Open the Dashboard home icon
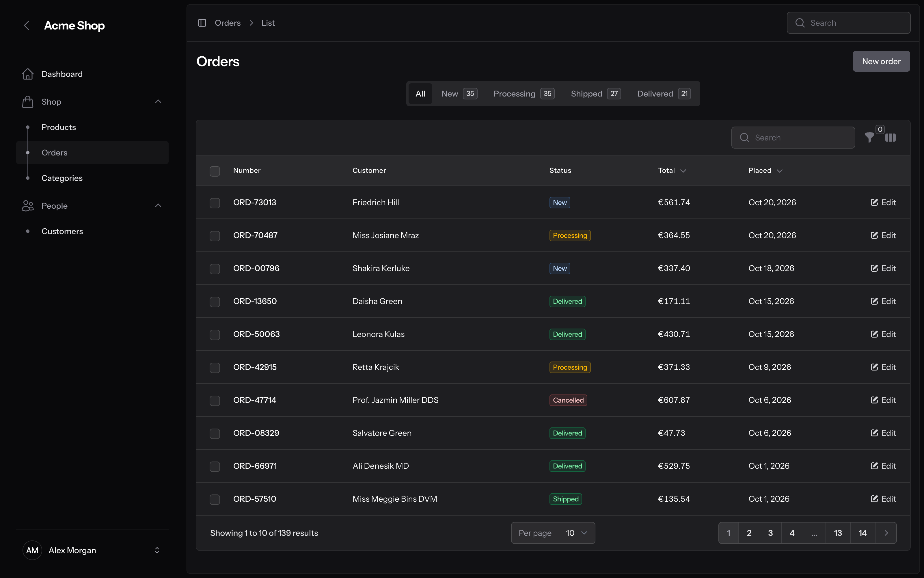Image resolution: width=924 pixels, height=578 pixels. coord(27,74)
